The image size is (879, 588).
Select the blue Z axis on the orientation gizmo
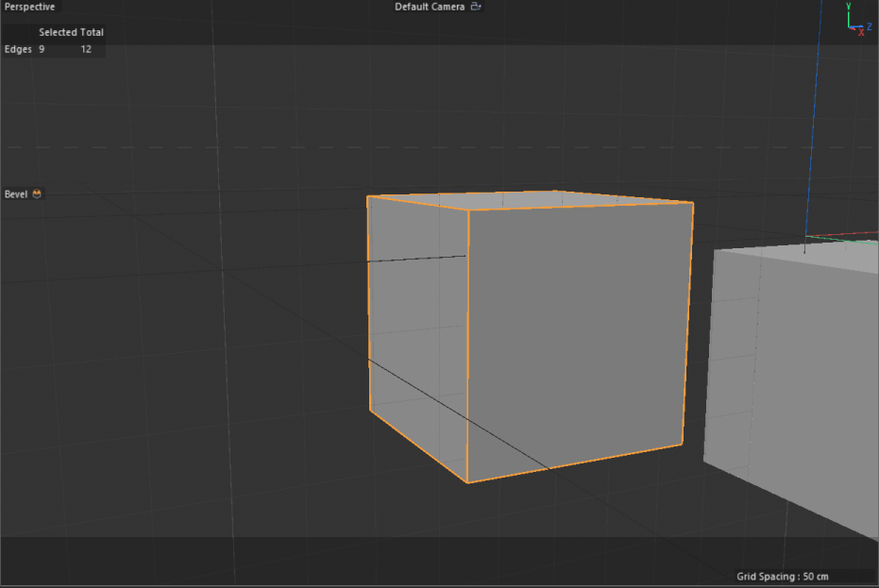click(870, 26)
